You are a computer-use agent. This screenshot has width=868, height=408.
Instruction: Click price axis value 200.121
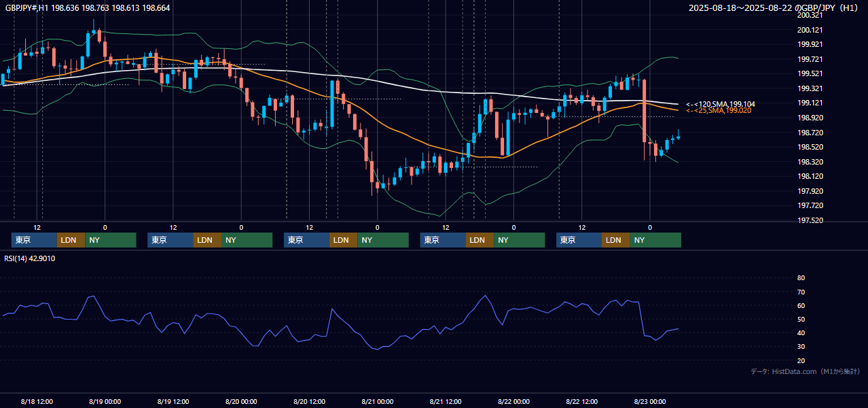pyautogui.click(x=810, y=30)
